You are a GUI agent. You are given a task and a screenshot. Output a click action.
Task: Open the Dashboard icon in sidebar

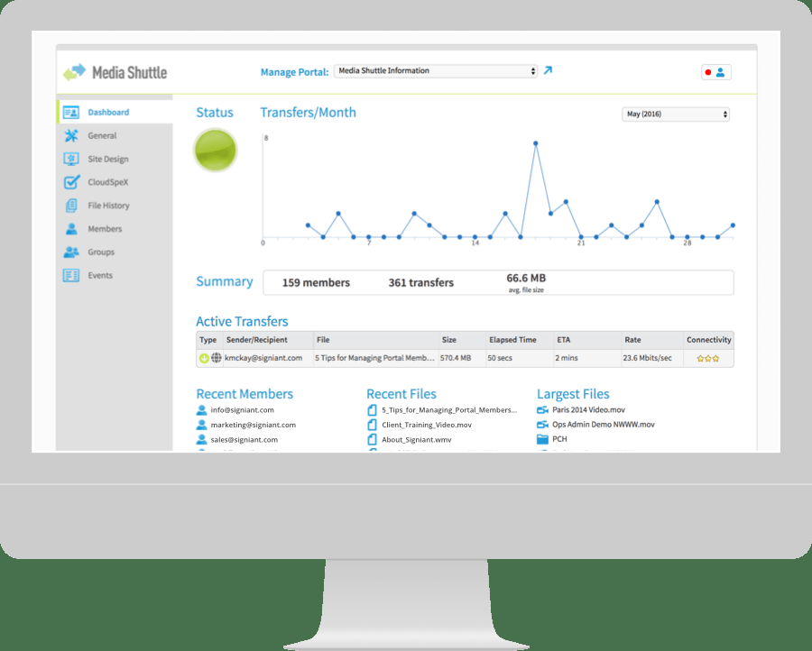coord(71,113)
